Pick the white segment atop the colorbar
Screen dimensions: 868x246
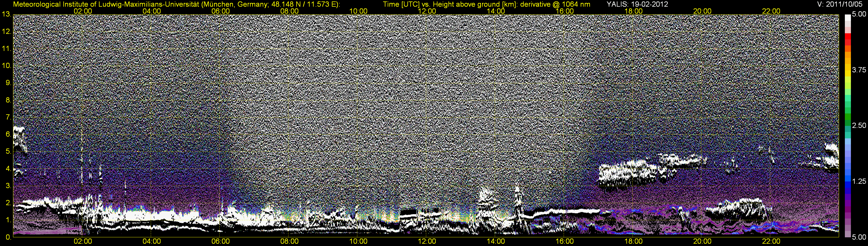pyautogui.click(x=847, y=18)
